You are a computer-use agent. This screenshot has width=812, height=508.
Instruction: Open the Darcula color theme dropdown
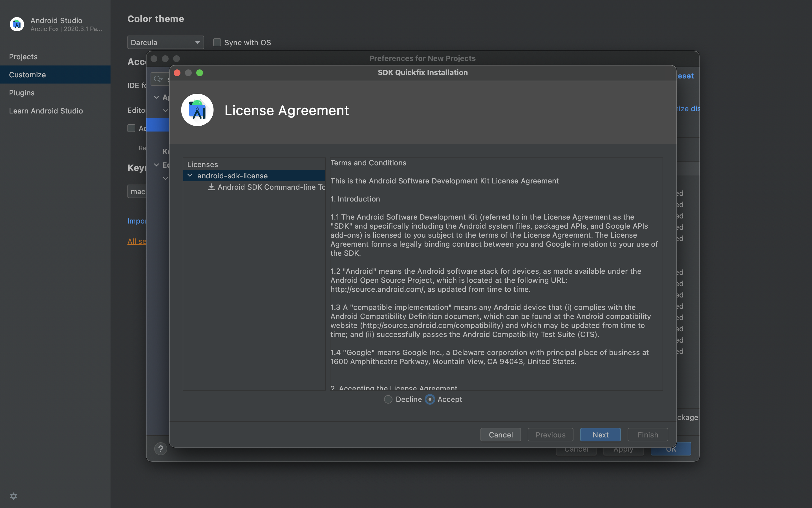[166, 42]
